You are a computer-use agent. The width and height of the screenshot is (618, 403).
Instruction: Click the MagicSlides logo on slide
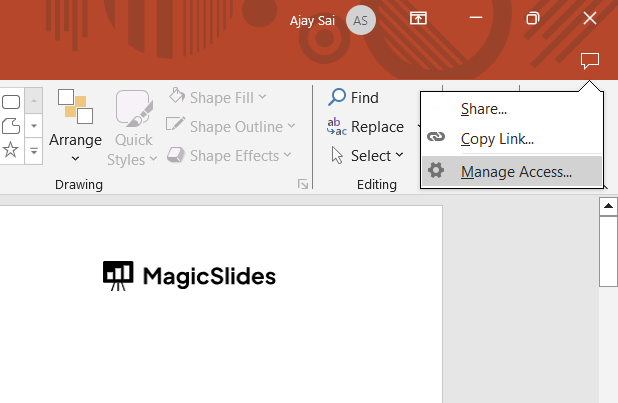189,275
